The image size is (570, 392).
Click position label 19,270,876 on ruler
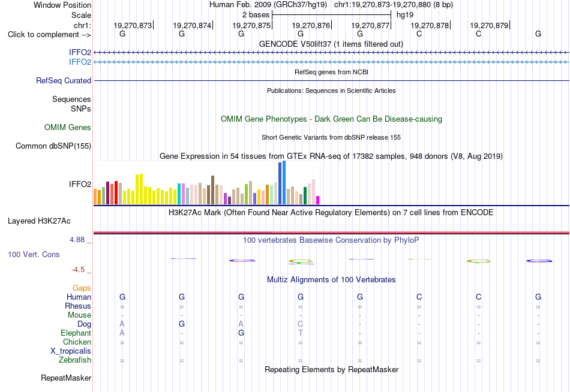point(311,25)
